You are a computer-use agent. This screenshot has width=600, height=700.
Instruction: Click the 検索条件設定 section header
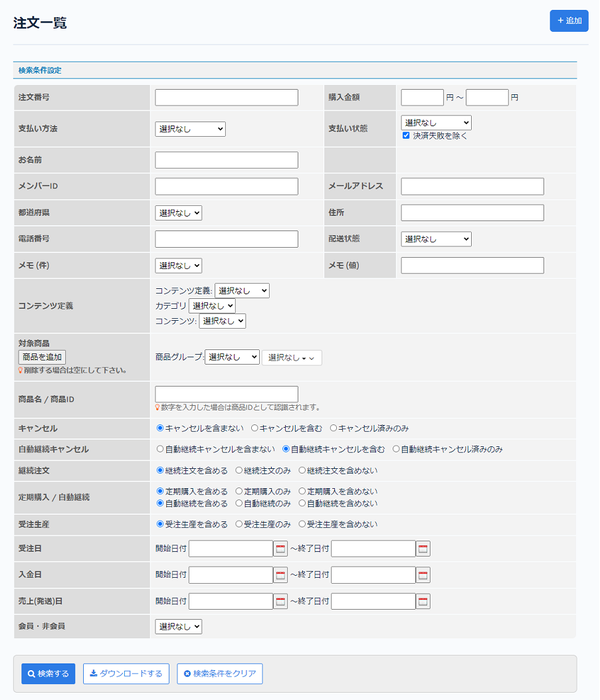295,71
